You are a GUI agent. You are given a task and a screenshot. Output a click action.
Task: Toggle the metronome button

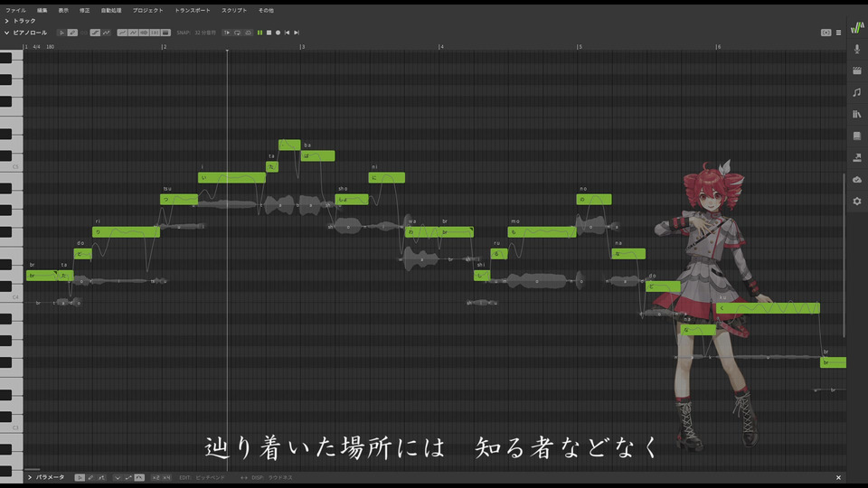coord(248,33)
